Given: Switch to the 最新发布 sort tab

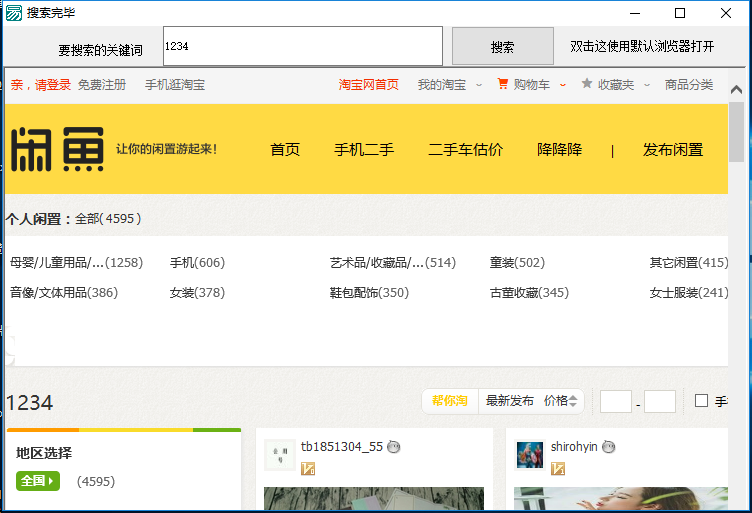Looking at the screenshot, I should coord(509,401).
